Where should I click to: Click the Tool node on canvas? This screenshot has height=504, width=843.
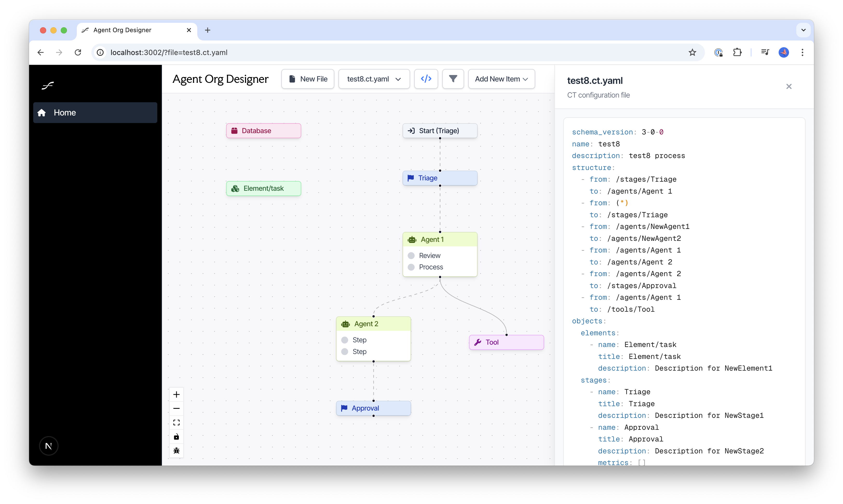click(506, 342)
